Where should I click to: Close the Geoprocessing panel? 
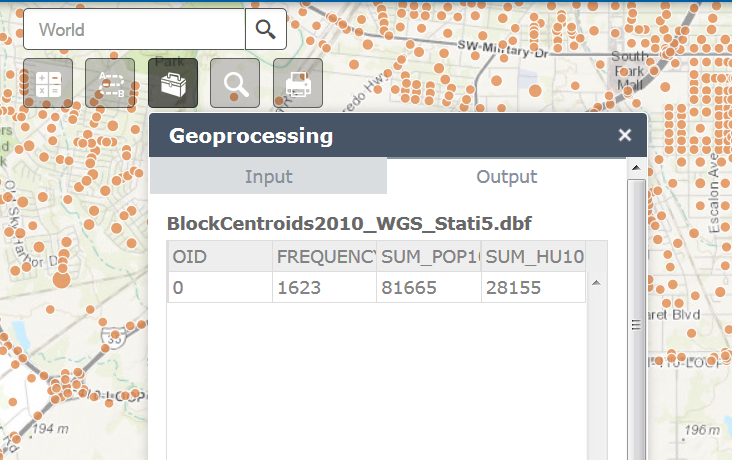[x=625, y=135]
